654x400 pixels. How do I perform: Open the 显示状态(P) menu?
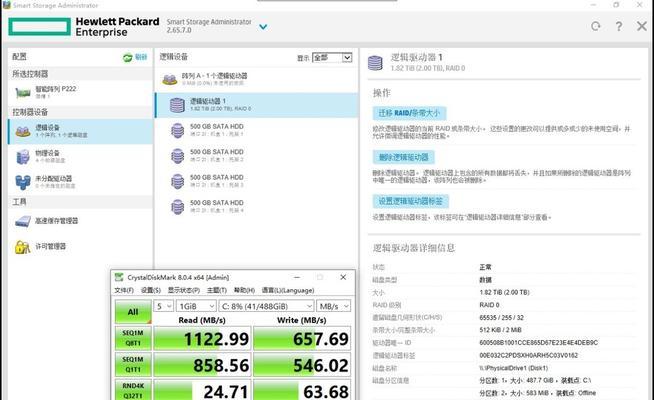pos(184,290)
